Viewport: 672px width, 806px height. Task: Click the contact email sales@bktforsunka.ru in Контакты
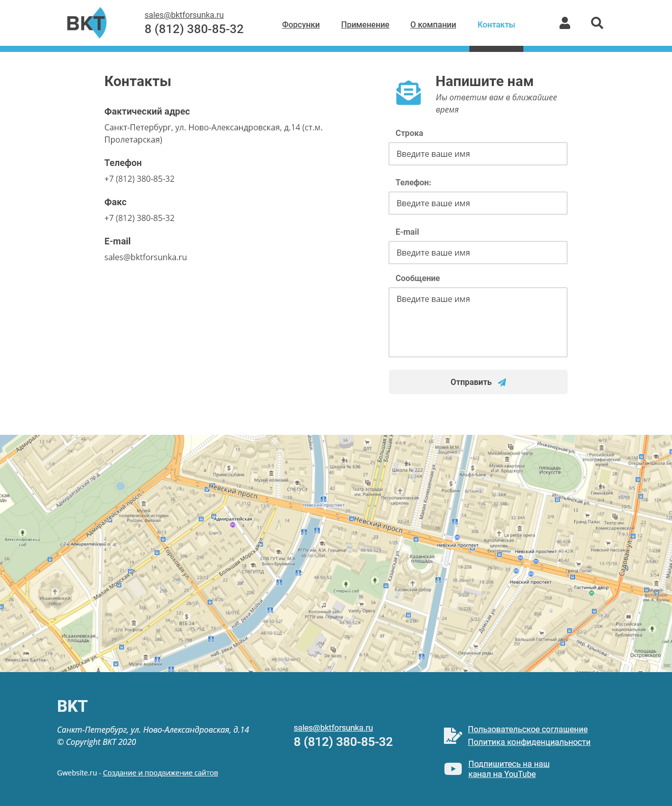pos(146,257)
